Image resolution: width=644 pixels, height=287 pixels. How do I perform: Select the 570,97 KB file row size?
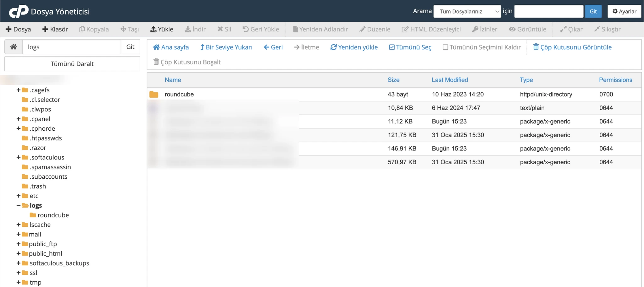402,162
